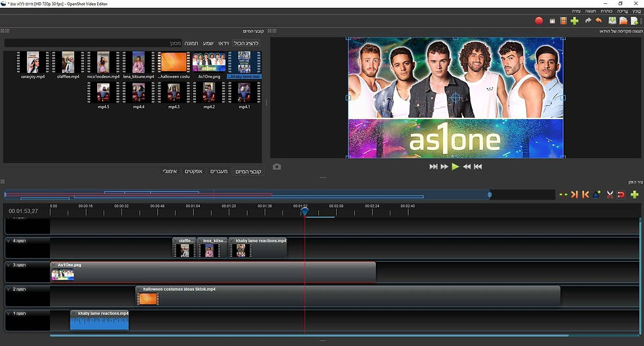Select As1One.png file thumbnail
The height and width of the screenshot is (346, 644).
pos(209,62)
